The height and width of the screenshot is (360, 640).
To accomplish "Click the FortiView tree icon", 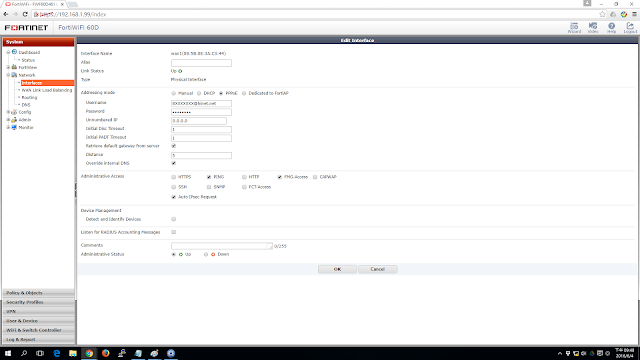I will pyautogui.click(x=14, y=67).
